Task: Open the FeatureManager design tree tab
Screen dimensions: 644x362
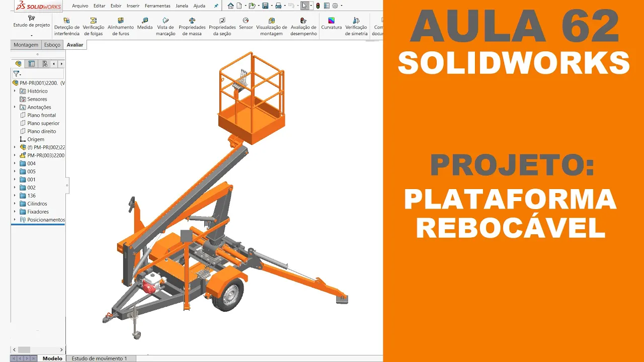Action: [19, 64]
